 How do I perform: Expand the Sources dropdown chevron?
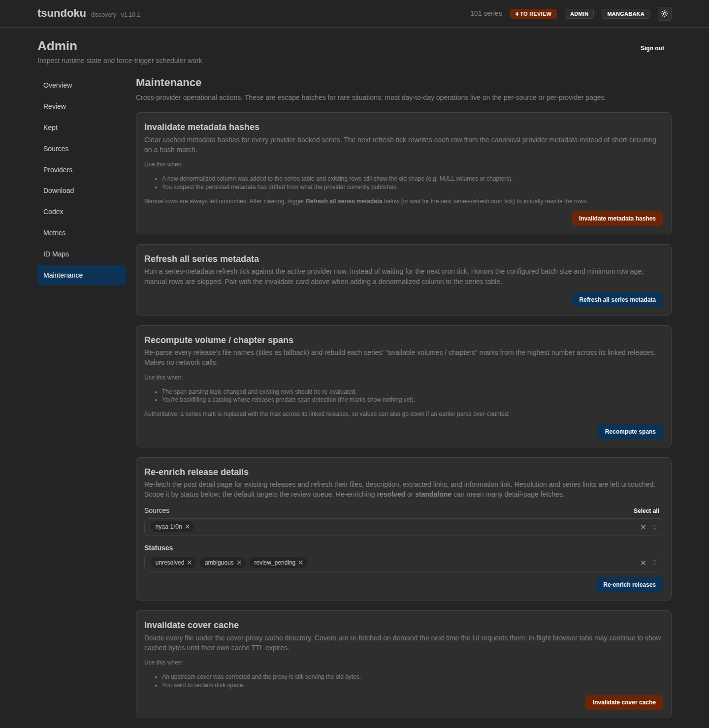click(x=654, y=527)
